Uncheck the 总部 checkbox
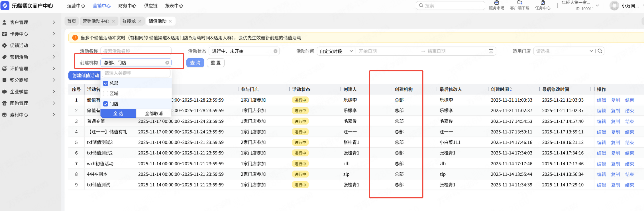 [x=106, y=83]
